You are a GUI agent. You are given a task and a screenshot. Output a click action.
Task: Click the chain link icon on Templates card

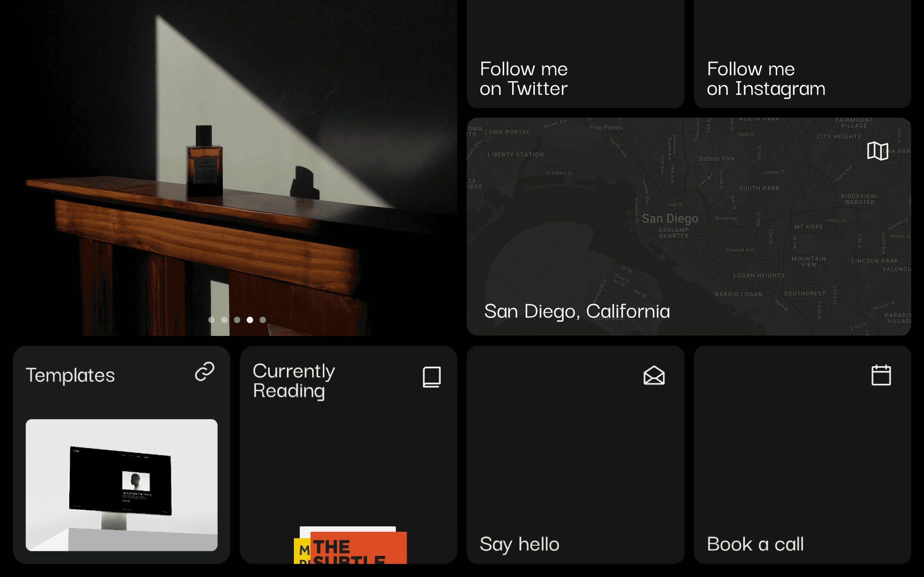(205, 372)
